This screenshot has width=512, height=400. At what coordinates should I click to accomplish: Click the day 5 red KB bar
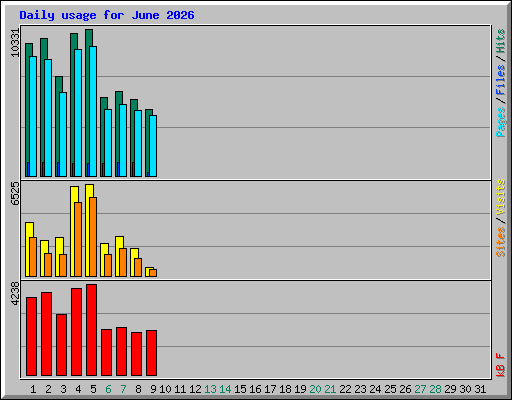pos(92,330)
